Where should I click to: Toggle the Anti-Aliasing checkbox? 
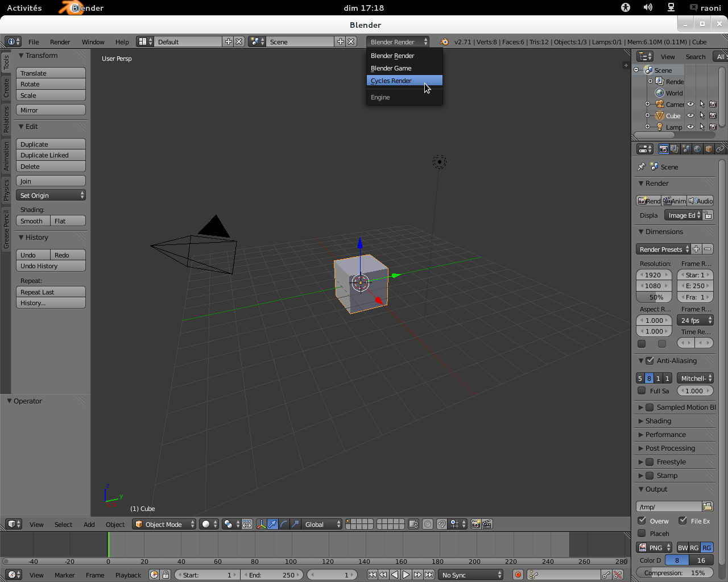click(x=650, y=361)
